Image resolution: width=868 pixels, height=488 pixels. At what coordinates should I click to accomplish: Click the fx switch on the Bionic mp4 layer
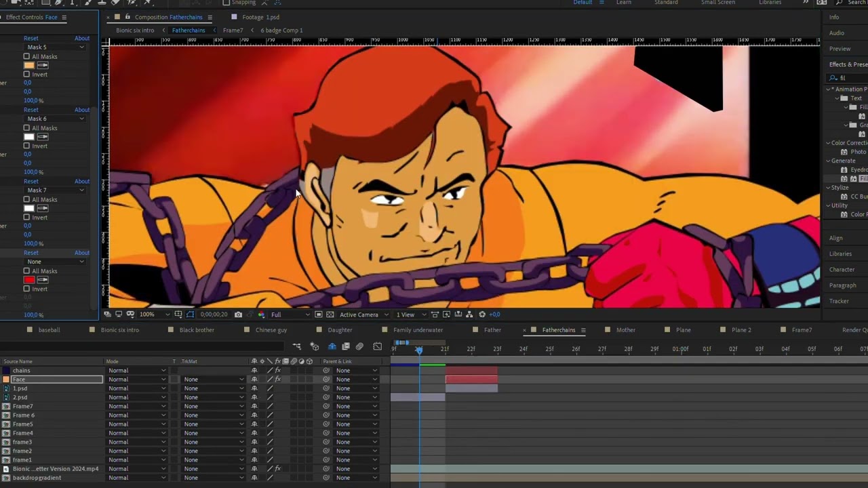[x=278, y=468]
